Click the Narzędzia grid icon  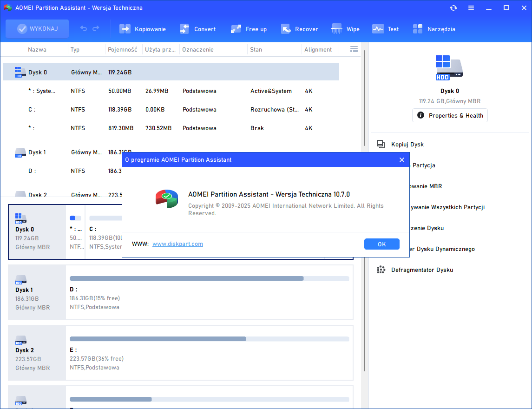[418, 29]
